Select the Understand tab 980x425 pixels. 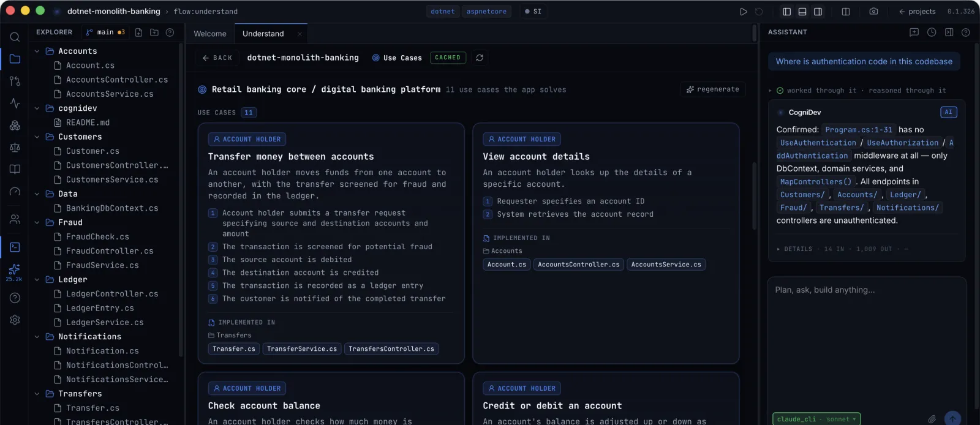(263, 34)
